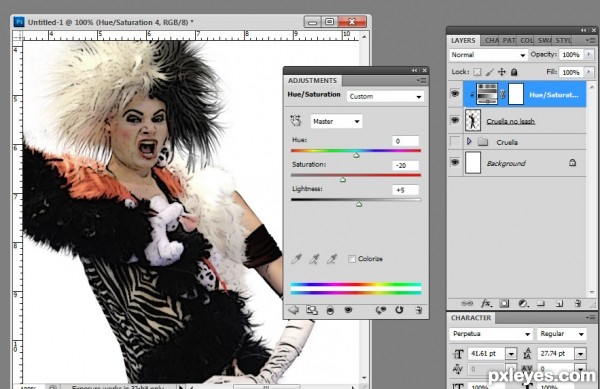Click the Saturation value field
This screenshot has height=389, width=600.
click(406, 165)
